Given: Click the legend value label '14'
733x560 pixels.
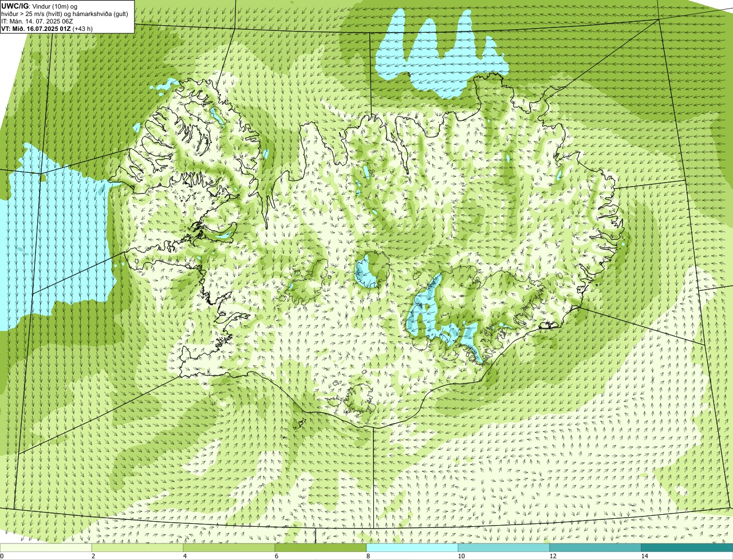Looking at the screenshot, I should point(644,556).
